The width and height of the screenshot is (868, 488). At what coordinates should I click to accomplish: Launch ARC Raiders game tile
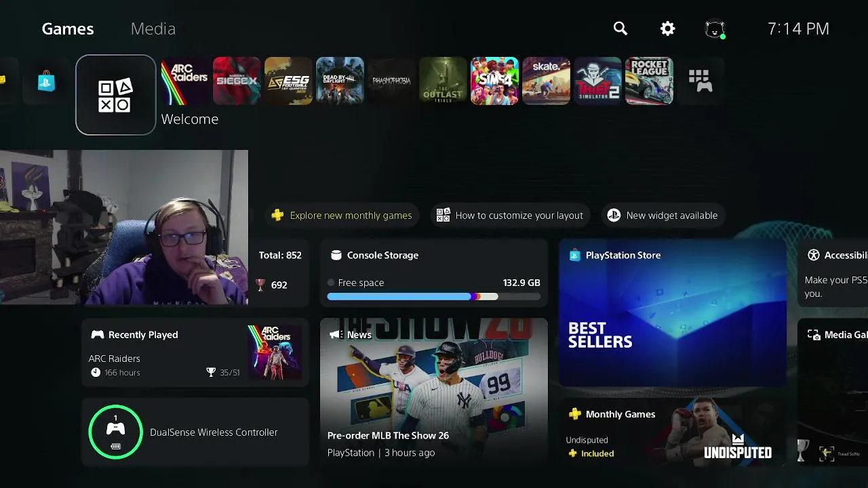click(185, 81)
